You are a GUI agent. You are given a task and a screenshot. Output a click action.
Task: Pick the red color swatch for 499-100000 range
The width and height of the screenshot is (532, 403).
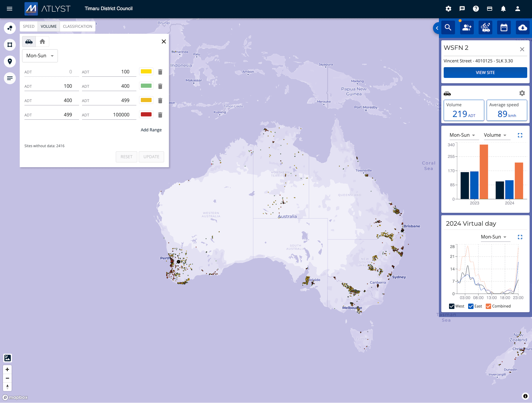tap(146, 115)
